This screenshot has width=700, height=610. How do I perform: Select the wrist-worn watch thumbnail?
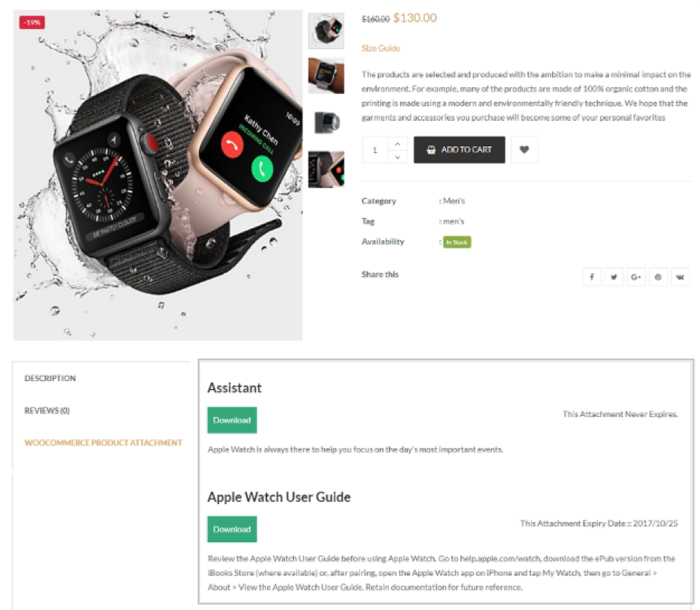point(327,75)
